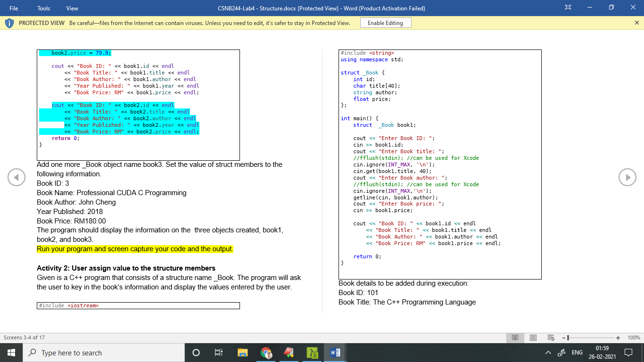Switch to Print Layout view
Viewport: 644px width, 362px height.
[533, 337]
